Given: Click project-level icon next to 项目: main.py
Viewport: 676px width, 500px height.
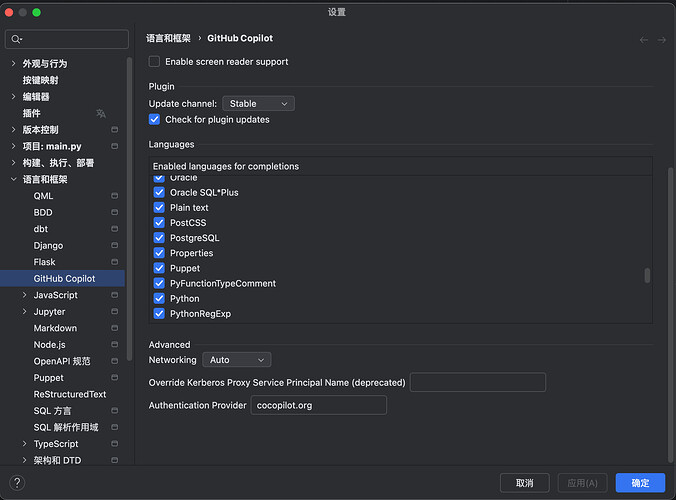Looking at the screenshot, I should (x=115, y=146).
